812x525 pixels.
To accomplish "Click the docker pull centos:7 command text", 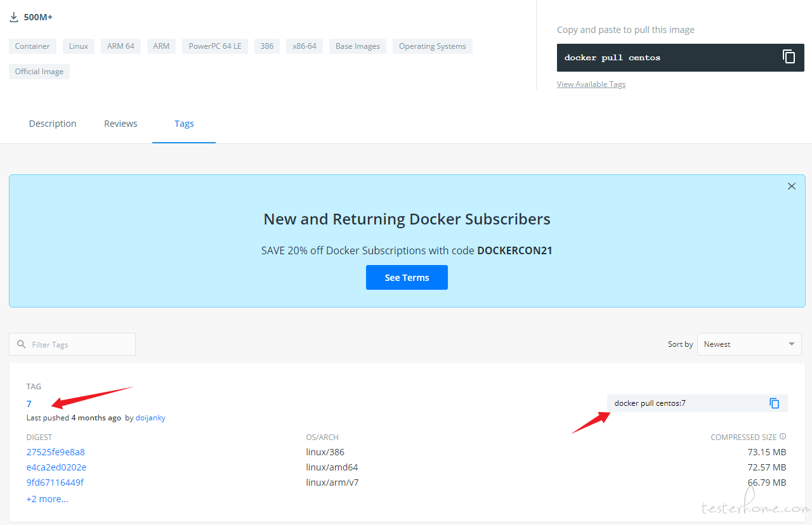I will (x=650, y=403).
